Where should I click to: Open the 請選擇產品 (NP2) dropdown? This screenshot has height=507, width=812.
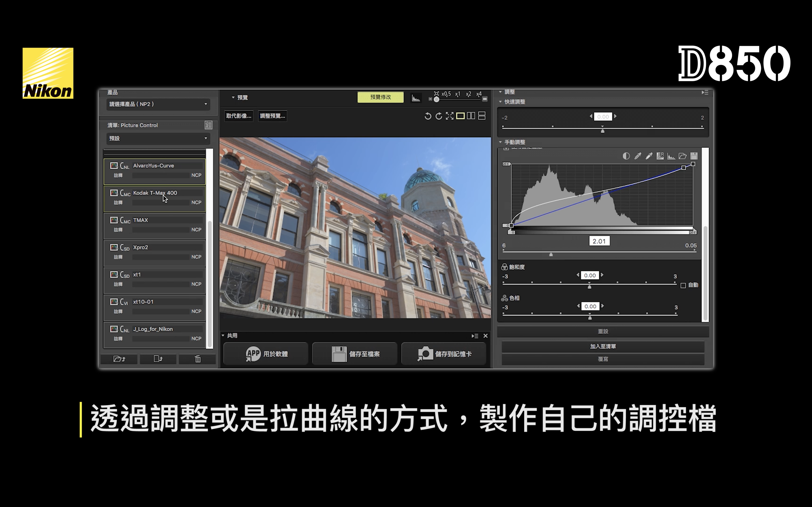(x=158, y=104)
